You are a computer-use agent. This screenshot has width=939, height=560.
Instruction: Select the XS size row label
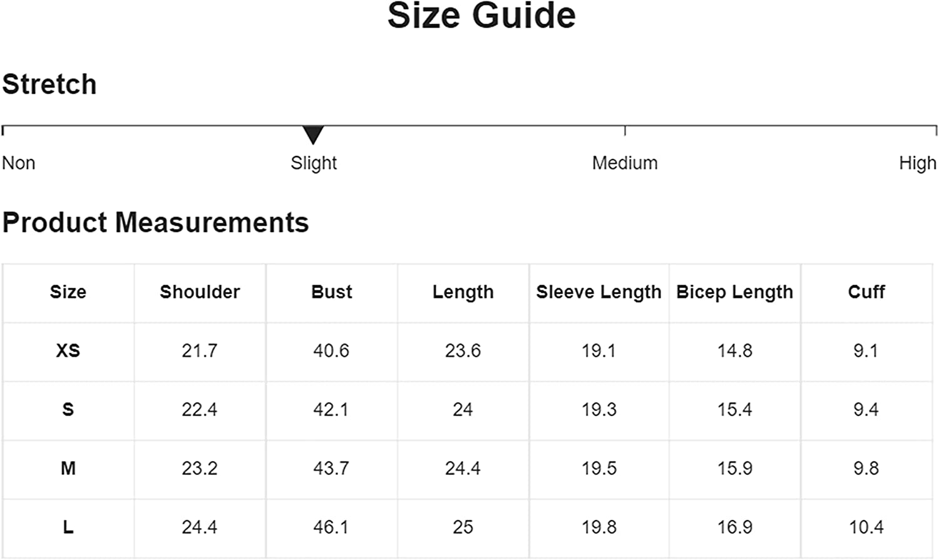point(68,351)
